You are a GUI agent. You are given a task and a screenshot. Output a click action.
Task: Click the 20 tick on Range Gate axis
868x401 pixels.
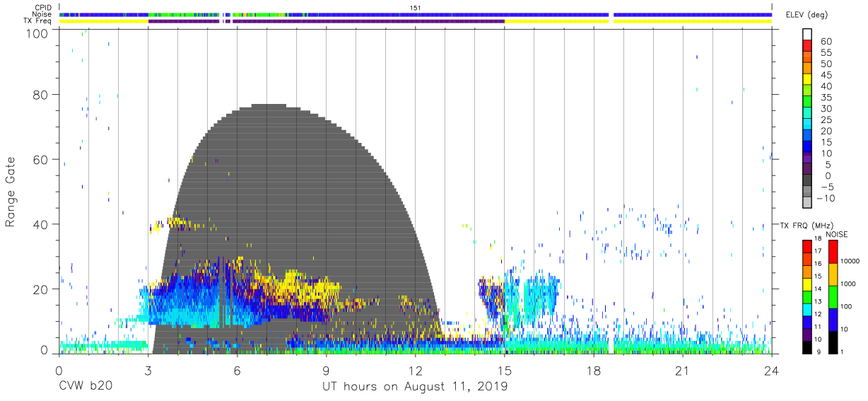tap(41, 289)
